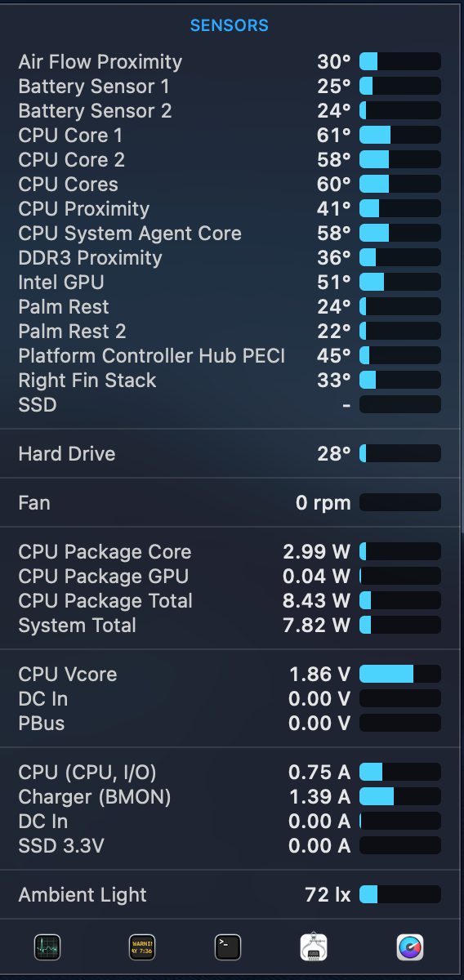This screenshot has height=980, width=464.
Task: Launch Terminal from the bottom icon row
Action: click(228, 947)
